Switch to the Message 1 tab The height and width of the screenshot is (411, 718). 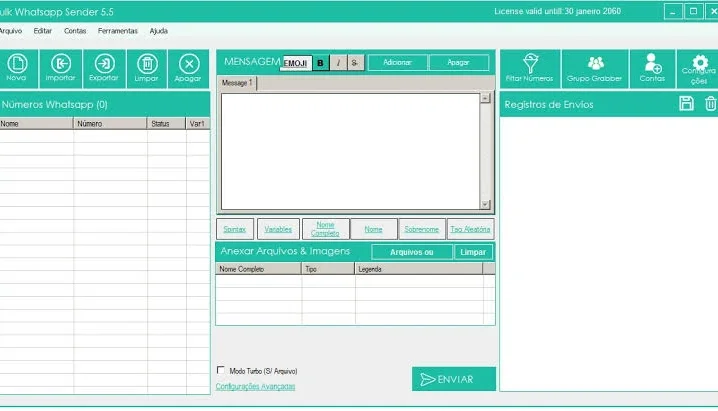237,83
